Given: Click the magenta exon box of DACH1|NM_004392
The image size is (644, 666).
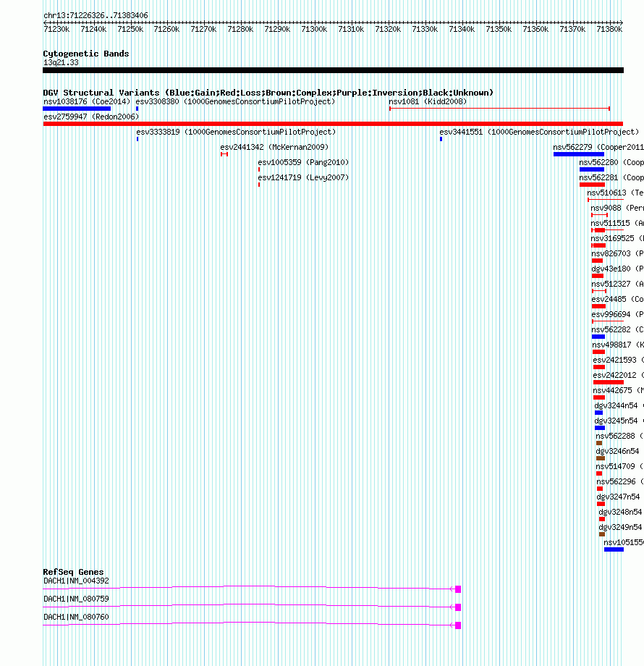Looking at the screenshot, I should click(458, 589).
